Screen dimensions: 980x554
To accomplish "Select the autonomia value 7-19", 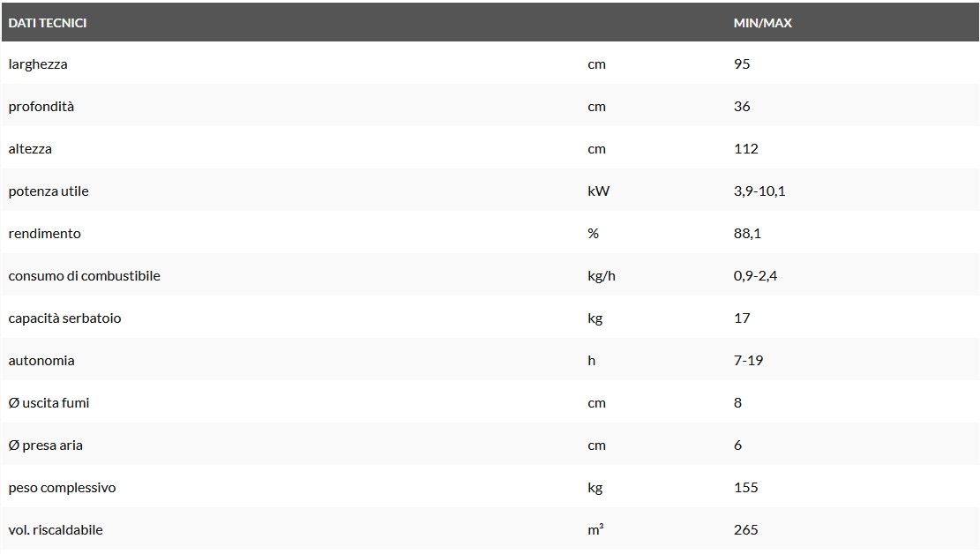I will [746, 361].
